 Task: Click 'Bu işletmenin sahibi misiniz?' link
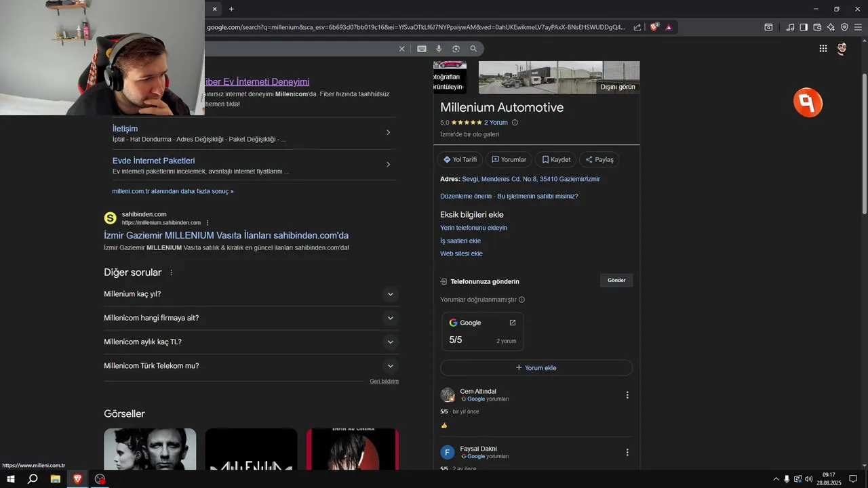click(x=538, y=197)
